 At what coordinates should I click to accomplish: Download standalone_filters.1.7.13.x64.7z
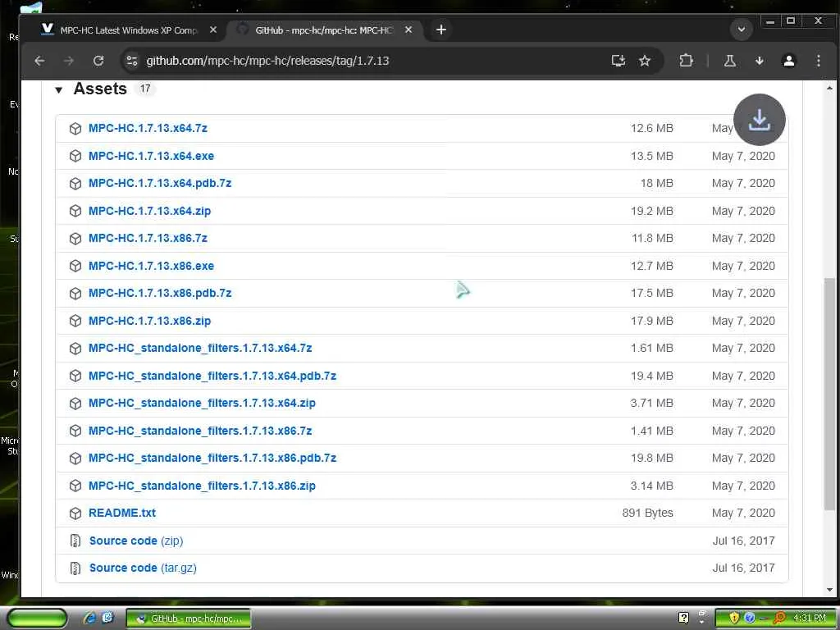(x=200, y=348)
